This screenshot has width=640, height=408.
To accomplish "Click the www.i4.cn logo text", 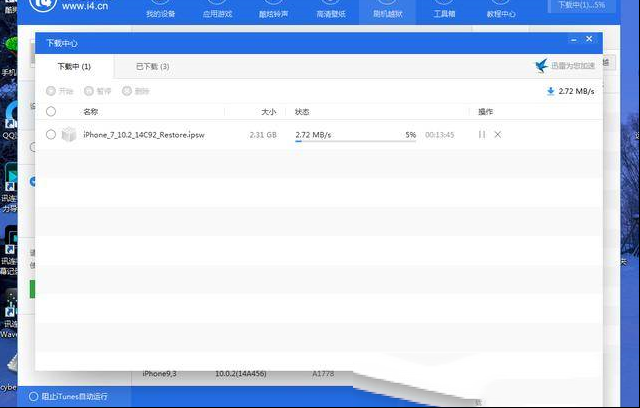I will (85, 6).
